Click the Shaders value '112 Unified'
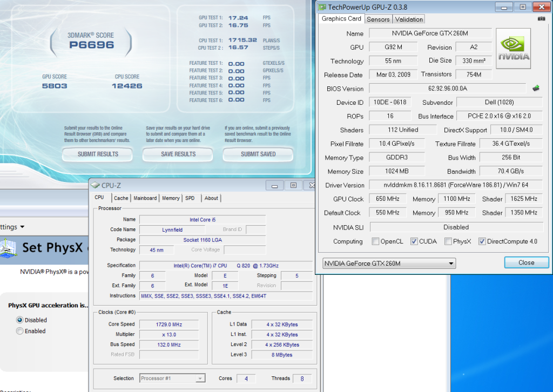The width and height of the screenshot is (553, 392). coord(403,130)
